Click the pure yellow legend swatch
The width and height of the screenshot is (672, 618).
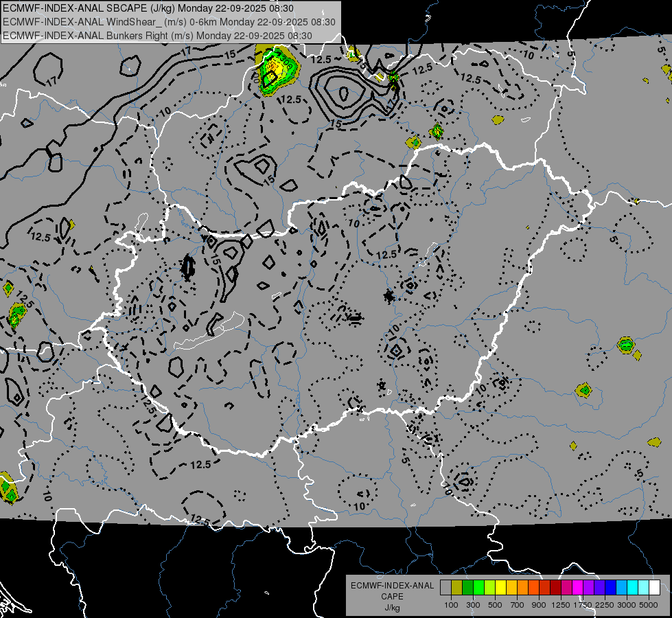(x=500, y=588)
